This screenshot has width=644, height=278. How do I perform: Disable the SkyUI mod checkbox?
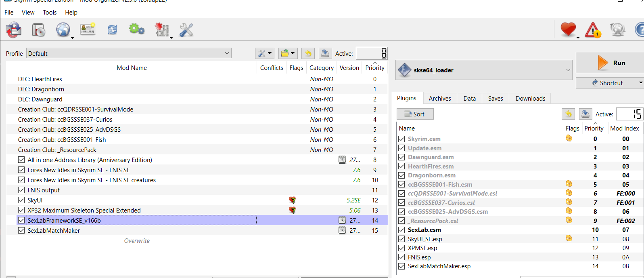point(21,200)
